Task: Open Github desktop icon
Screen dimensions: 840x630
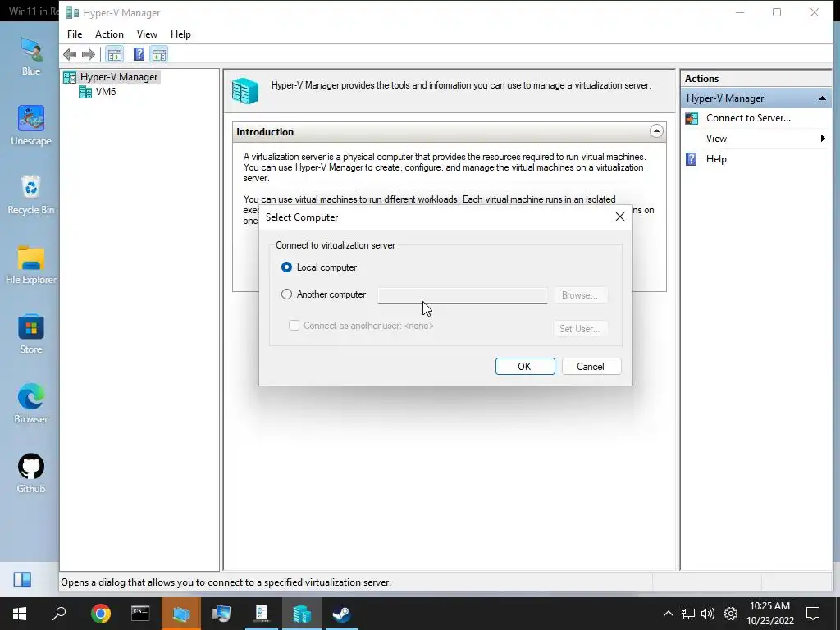Action: (x=30, y=473)
